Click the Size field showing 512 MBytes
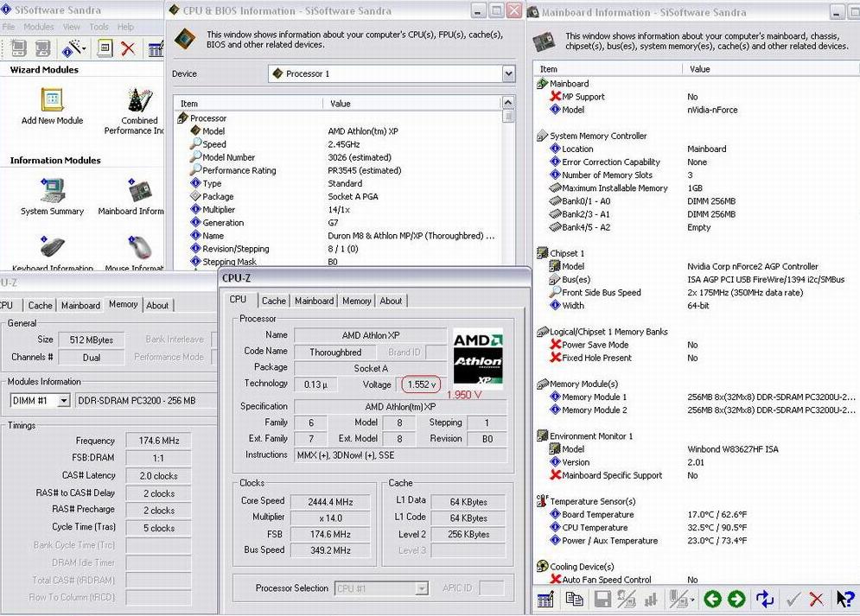 pos(91,340)
